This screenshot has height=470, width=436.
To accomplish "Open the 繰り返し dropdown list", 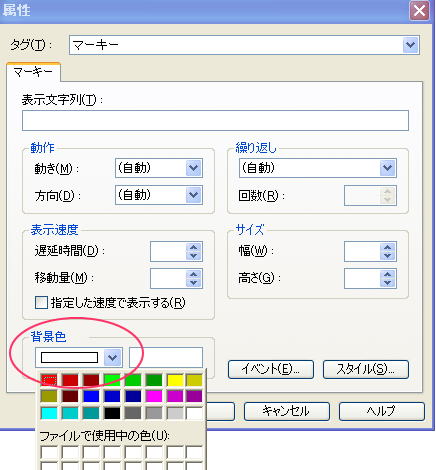I will click(318, 168).
